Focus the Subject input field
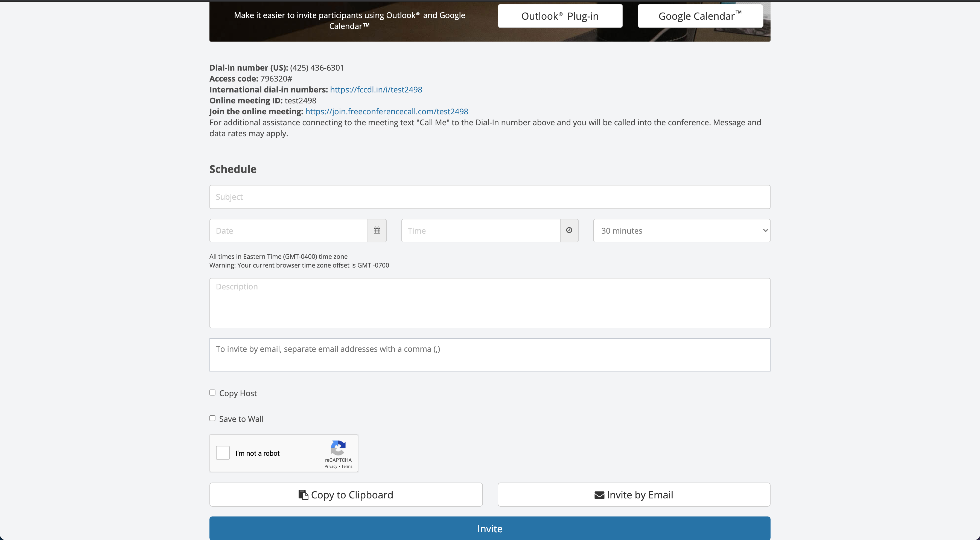Image resolution: width=980 pixels, height=540 pixels. (490, 197)
